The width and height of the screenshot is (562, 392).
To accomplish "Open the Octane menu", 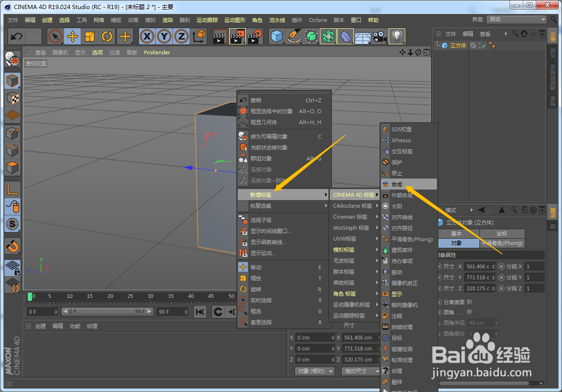I will [318, 20].
